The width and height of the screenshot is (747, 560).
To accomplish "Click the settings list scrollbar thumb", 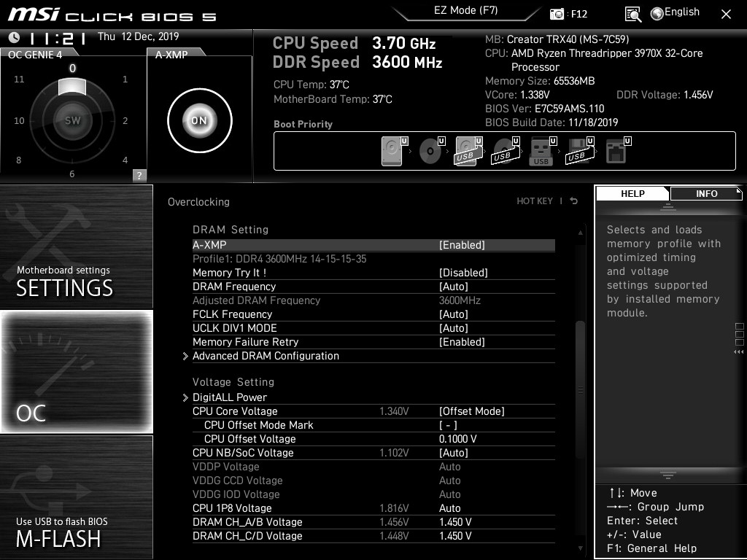I will 580,391.
